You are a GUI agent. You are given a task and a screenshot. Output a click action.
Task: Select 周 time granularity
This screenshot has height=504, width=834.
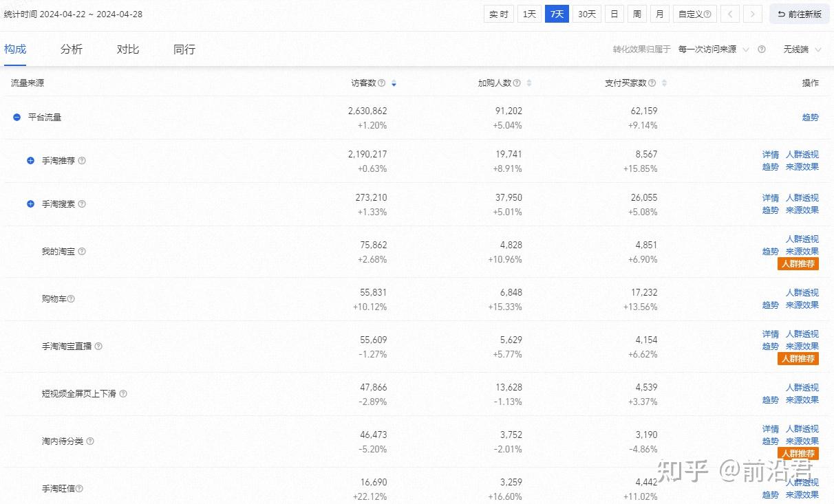click(637, 14)
